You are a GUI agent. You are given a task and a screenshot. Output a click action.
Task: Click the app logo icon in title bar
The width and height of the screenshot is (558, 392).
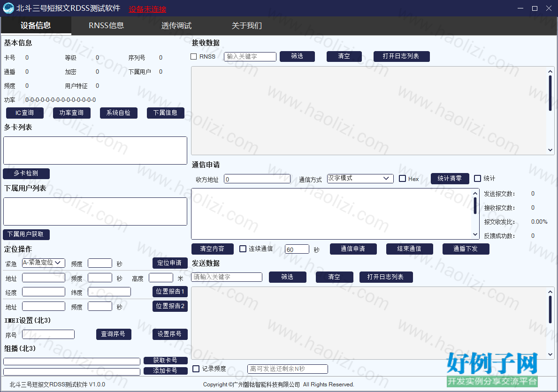coord(8,8)
